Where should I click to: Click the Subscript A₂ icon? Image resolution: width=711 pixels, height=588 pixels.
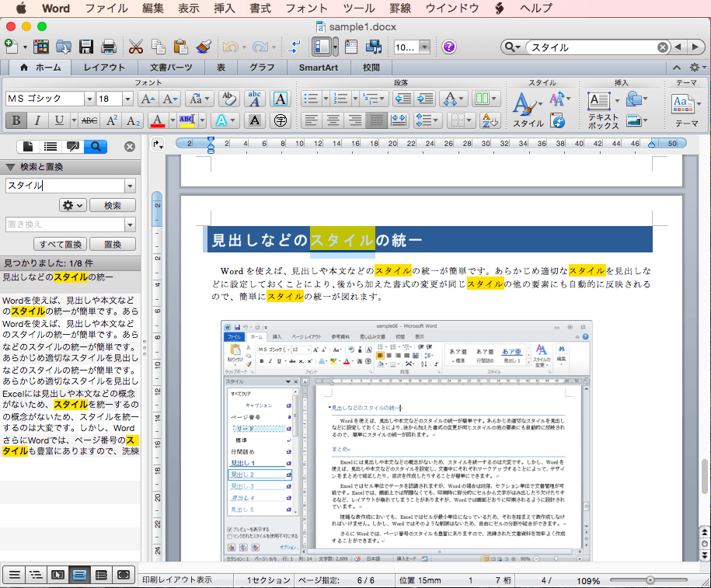click(133, 120)
